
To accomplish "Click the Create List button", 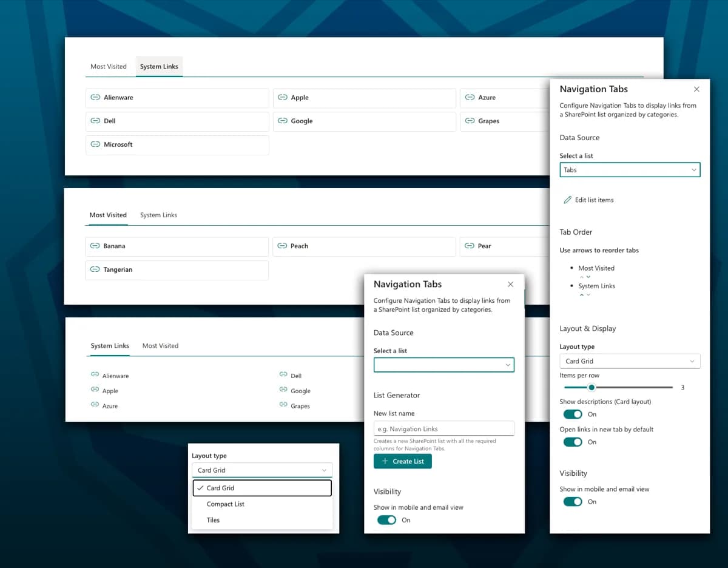I will [403, 461].
